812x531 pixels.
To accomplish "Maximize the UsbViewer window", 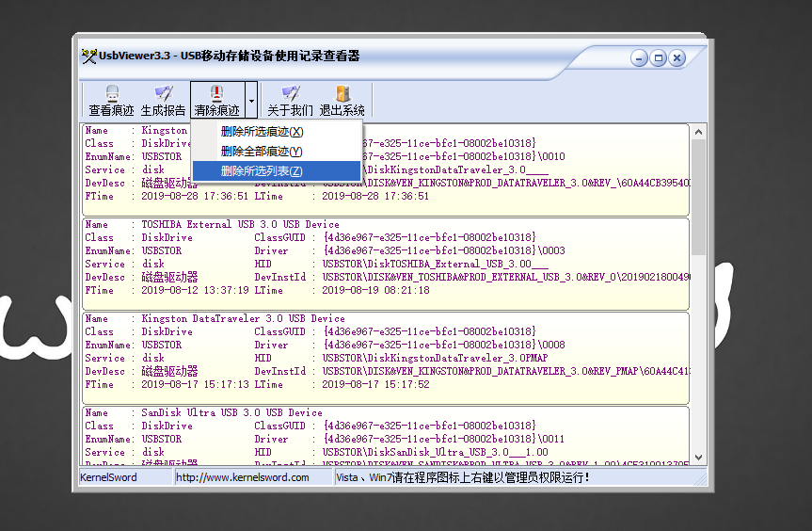I will (659, 58).
